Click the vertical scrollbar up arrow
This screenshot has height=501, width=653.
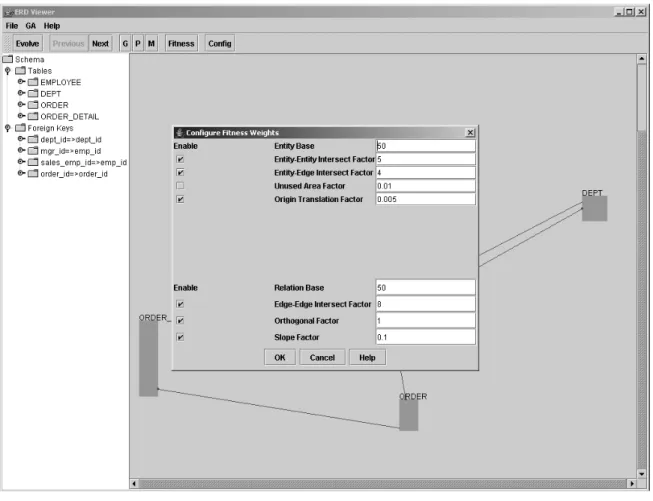coord(642,59)
